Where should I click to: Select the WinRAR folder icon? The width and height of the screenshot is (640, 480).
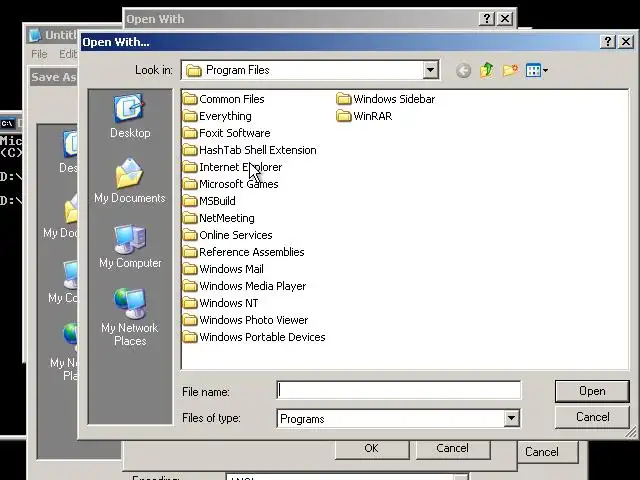[344, 116]
